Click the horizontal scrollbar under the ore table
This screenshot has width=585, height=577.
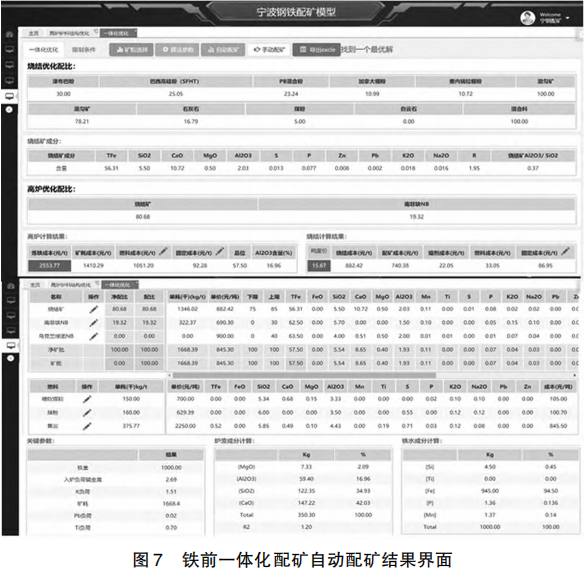(x=304, y=375)
